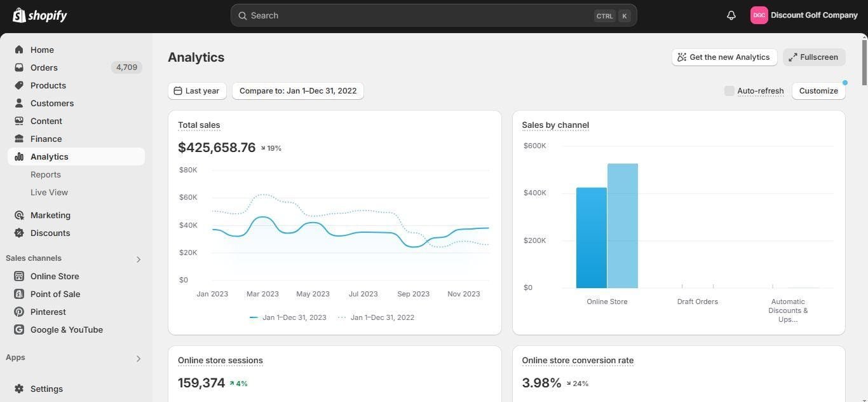Viewport: 868px width, 402px height.
Task: Open Reports under Analytics
Action: tap(46, 174)
